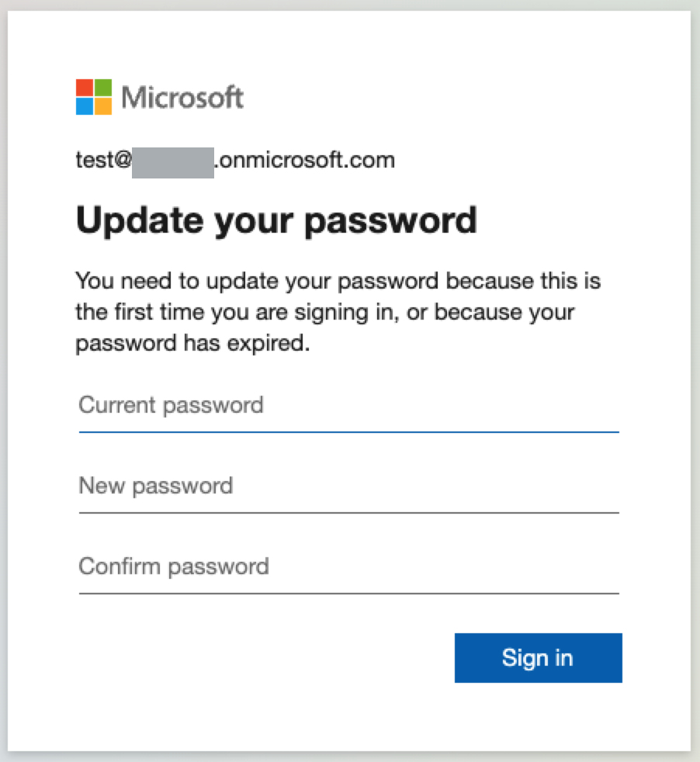The image size is (700, 762).
Task: Click the red square of Microsoft logo
Action: [x=85, y=87]
